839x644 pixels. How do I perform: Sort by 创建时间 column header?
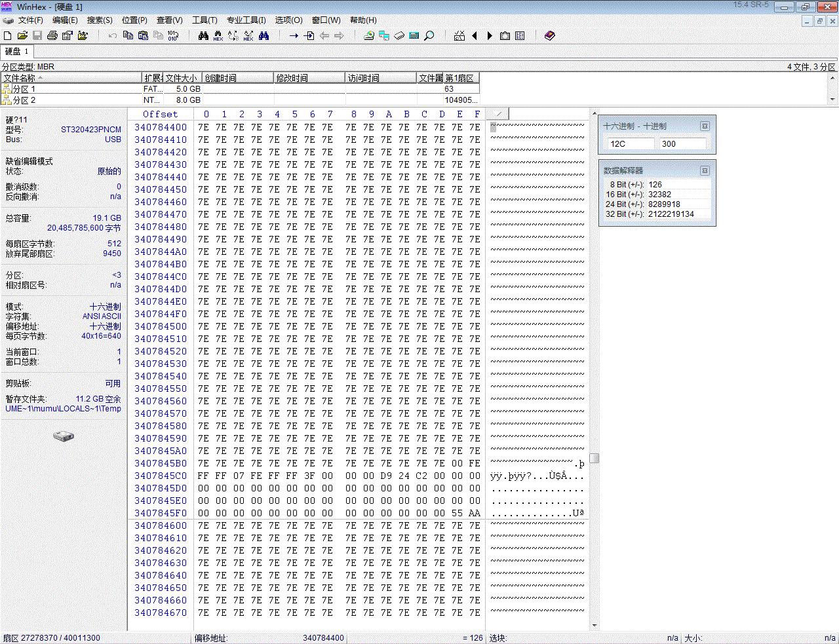coord(238,78)
